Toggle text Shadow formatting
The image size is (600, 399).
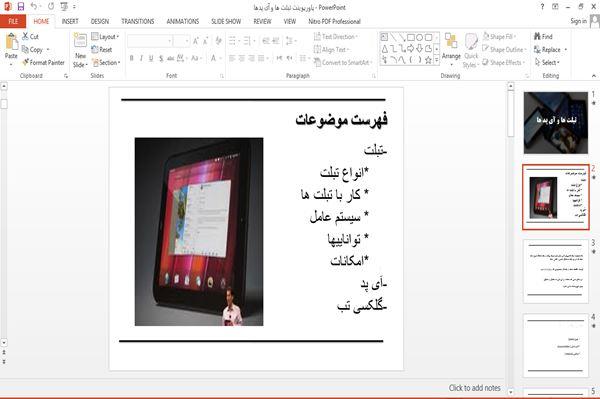(x=161, y=58)
